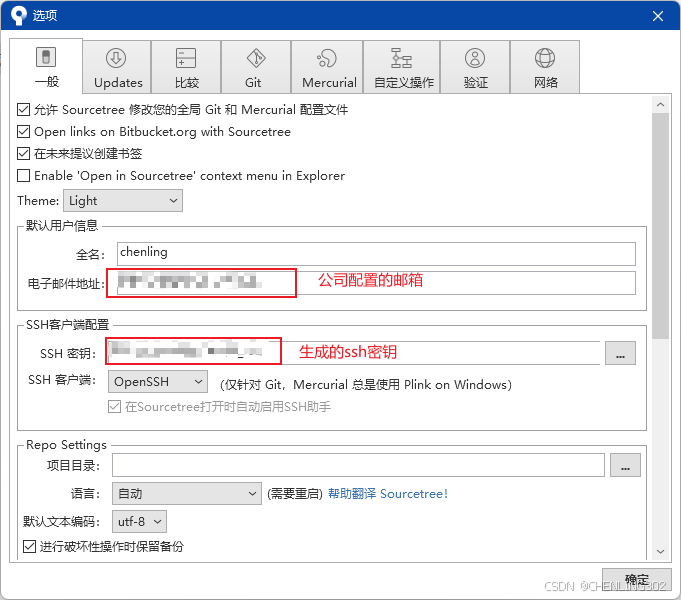Close the 选项 dialog
Screen dimensions: 681x600
658,16
